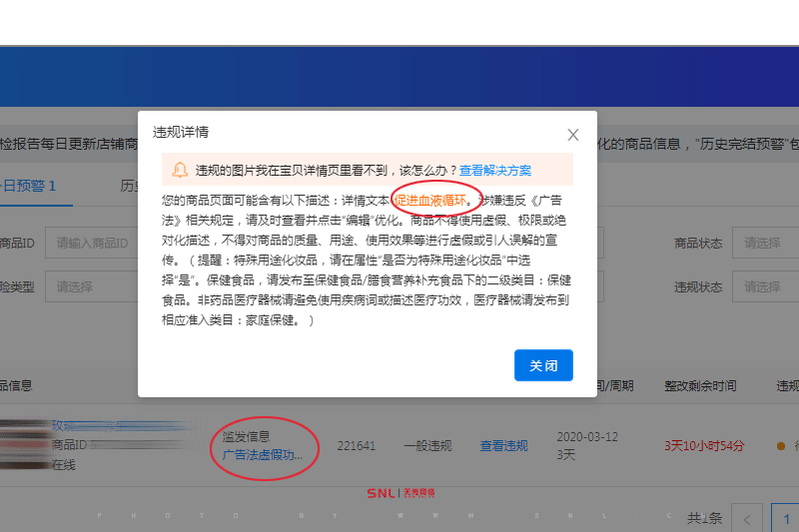Click highlighted text 促进血液循环

click(x=435, y=199)
